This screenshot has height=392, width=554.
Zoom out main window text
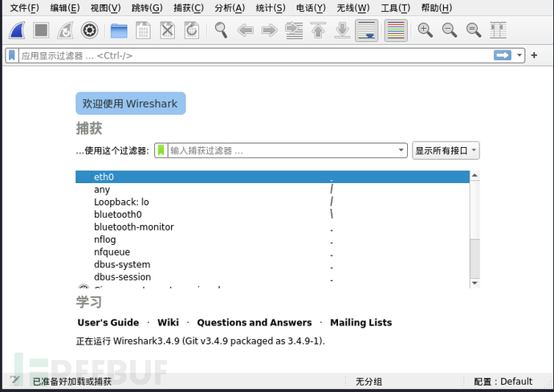(x=450, y=31)
